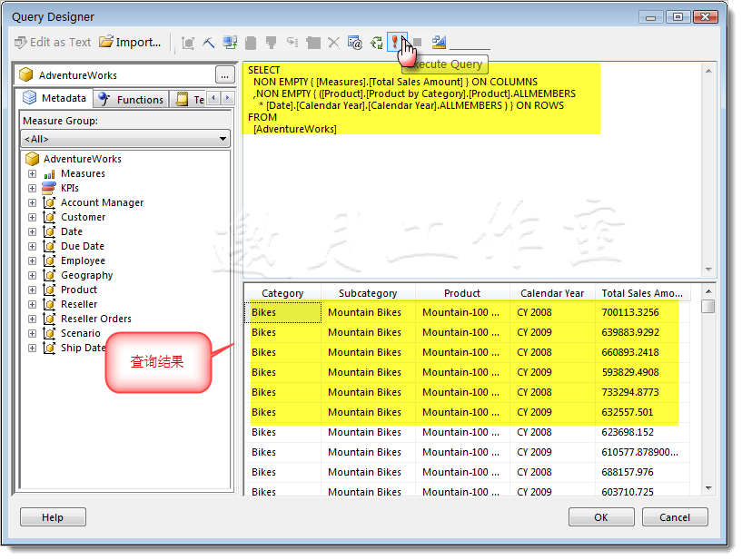Click the Employee dimension icon

[49, 260]
